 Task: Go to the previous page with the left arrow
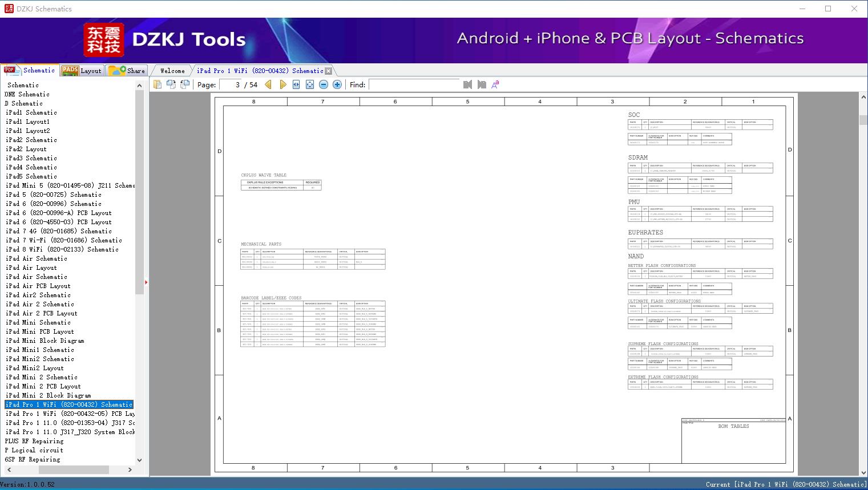(x=268, y=84)
